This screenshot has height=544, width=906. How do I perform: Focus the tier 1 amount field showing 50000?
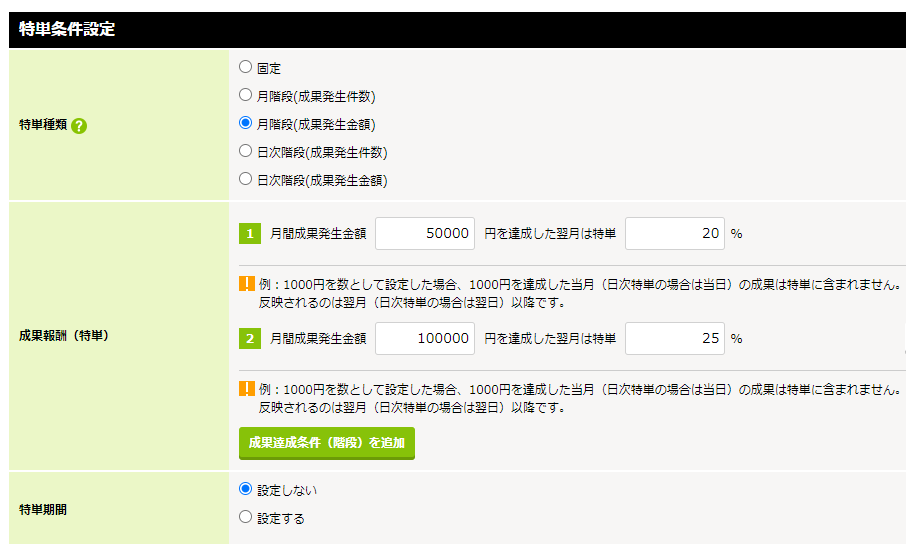click(425, 234)
